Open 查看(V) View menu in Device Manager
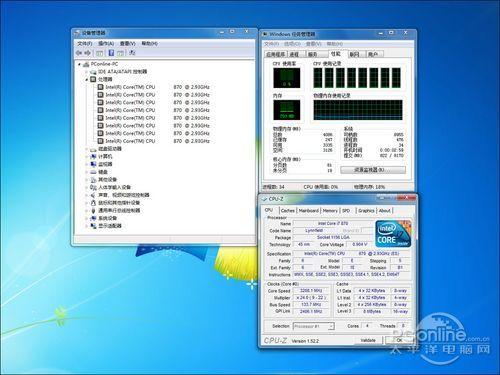Screen dimensions: 500x375 pyautogui.click(x=128, y=44)
